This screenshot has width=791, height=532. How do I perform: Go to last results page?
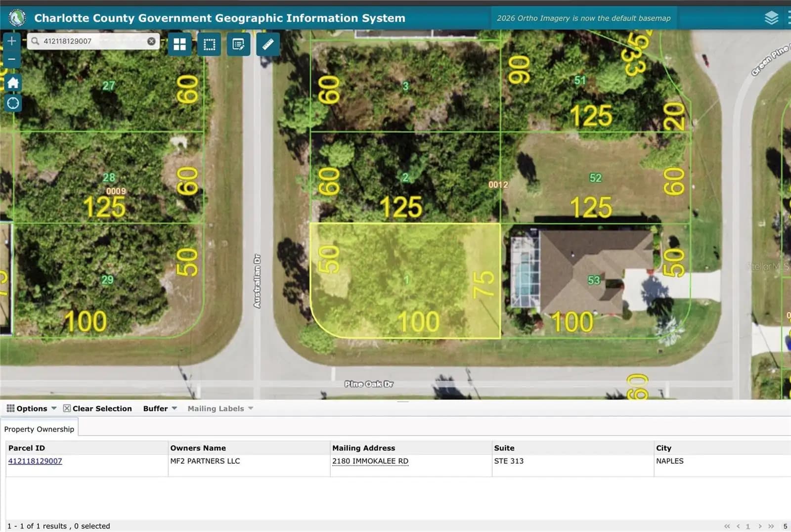771,526
